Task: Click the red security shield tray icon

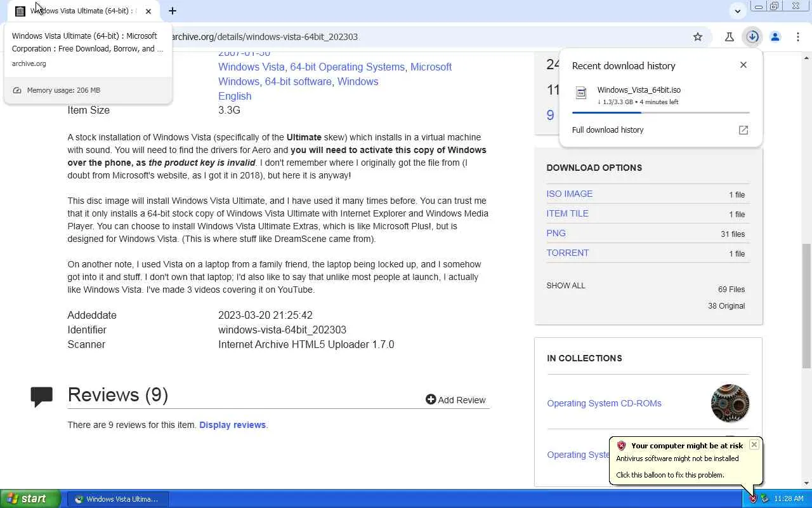Action: pos(753,499)
